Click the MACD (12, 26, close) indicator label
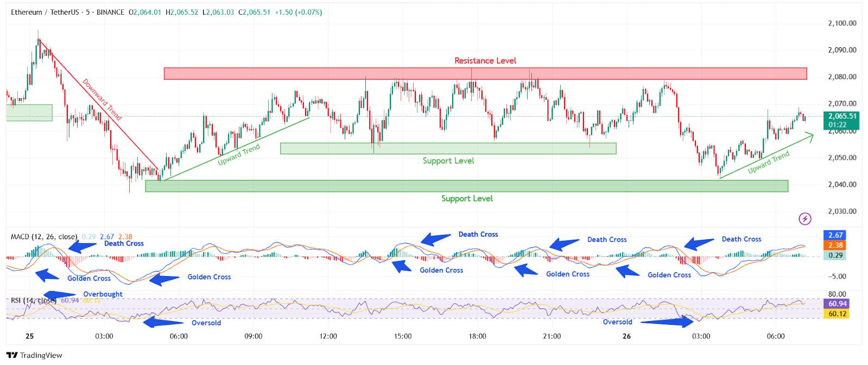This screenshot has width=868, height=365. [x=44, y=236]
